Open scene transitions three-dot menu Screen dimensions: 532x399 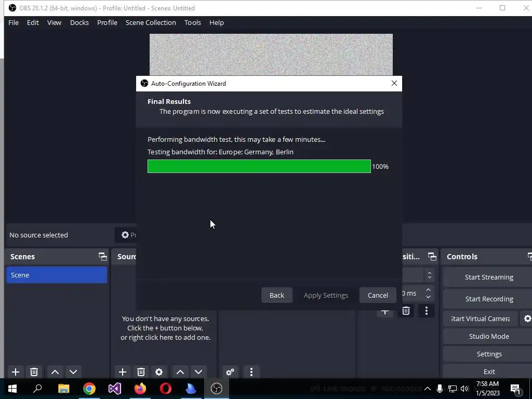tap(427, 311)
